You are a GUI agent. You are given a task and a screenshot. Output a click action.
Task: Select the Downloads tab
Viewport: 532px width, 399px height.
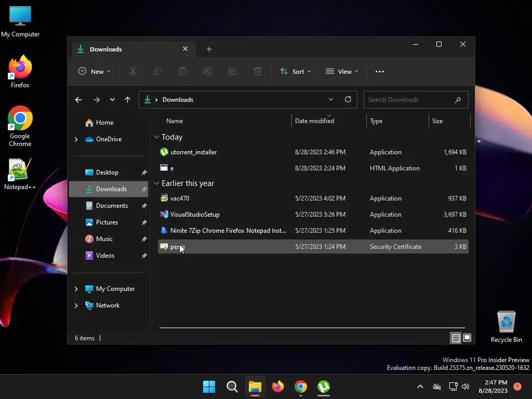coord(134,49)
